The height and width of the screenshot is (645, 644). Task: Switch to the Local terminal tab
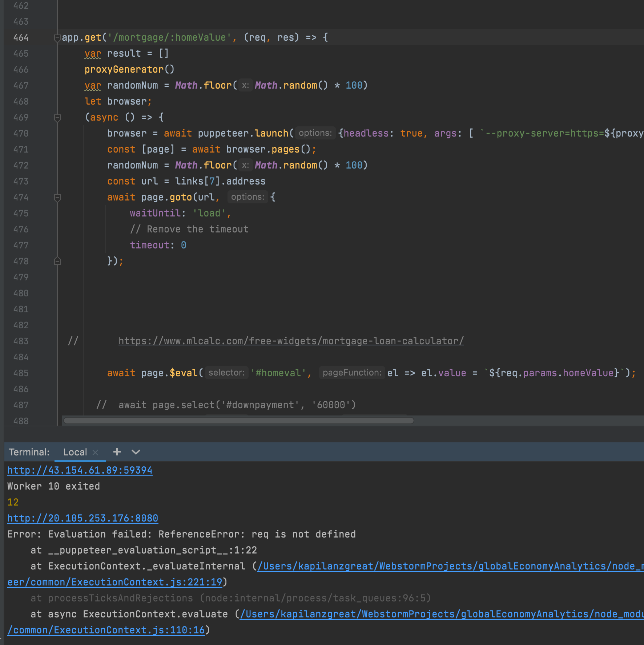(75, 452)
